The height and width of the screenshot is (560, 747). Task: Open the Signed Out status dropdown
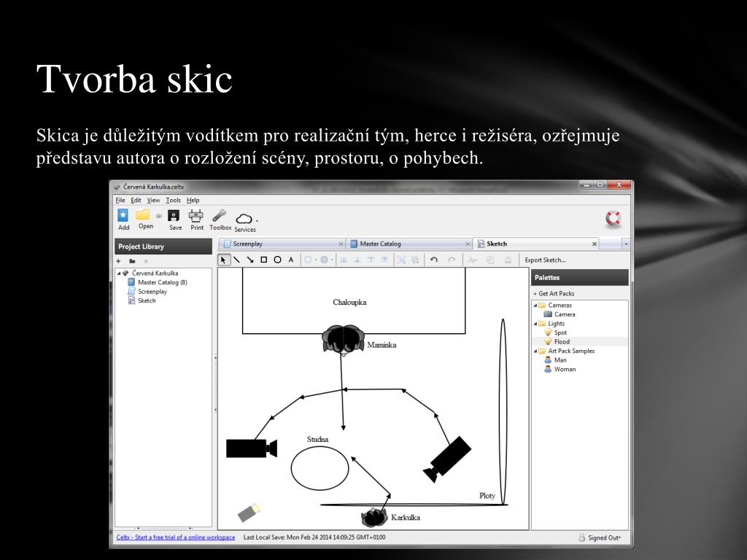pos(600,537)
